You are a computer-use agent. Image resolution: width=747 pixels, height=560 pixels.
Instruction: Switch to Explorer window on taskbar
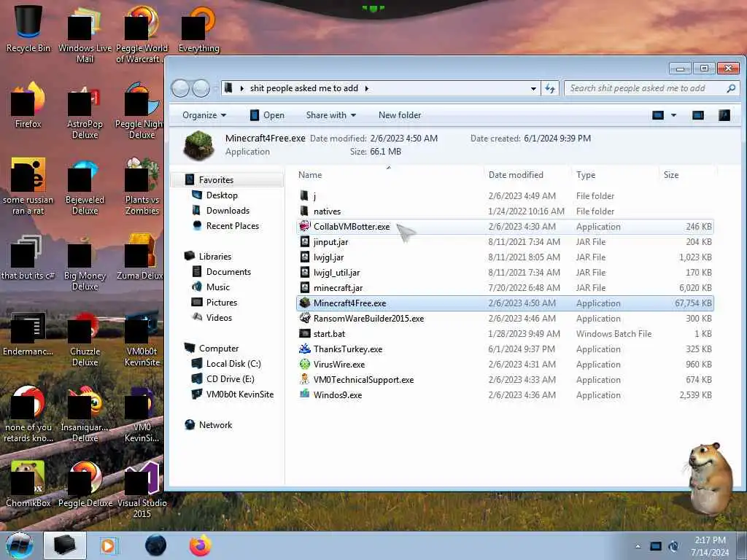pyautogui.click(x=65, y=545)
